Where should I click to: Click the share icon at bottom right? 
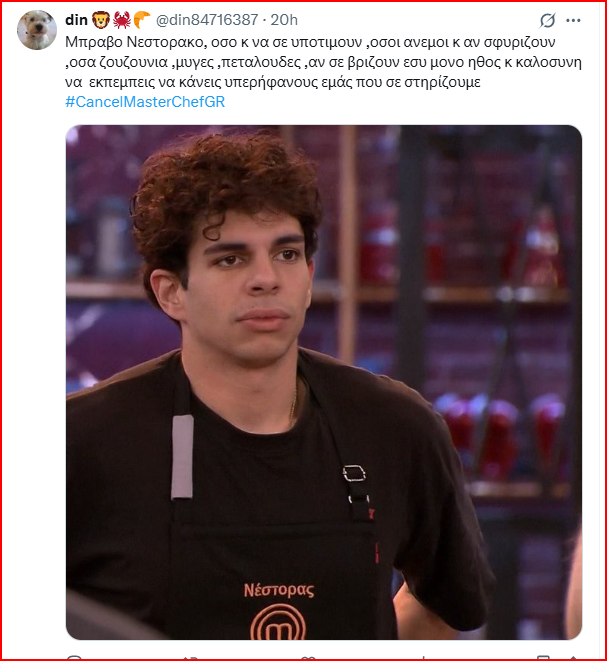point(573,658)
